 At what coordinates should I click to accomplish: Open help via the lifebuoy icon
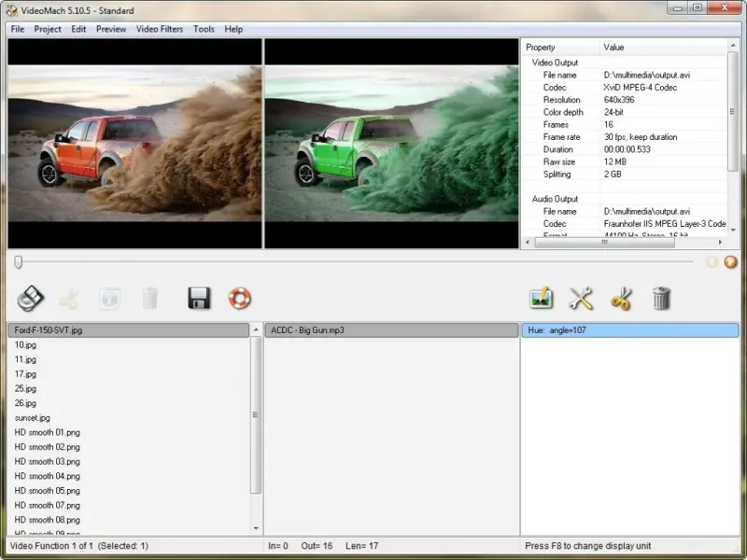tap(240, 298)
